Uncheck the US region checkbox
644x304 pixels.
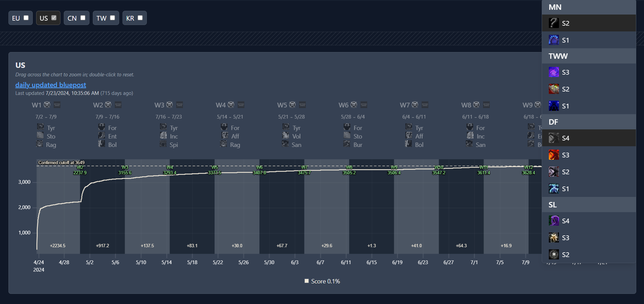pyautogui.click(x=54, y=18)
